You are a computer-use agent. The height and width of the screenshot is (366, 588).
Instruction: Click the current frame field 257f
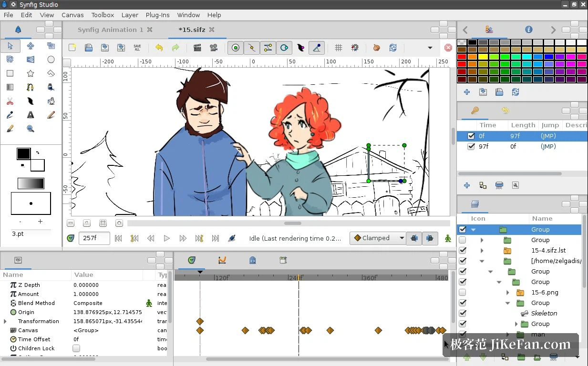[x=94, y=238]
